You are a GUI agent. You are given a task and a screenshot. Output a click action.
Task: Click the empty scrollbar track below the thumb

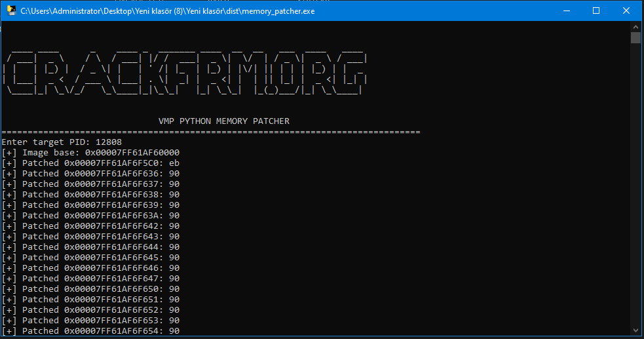(x=635, y=197)
